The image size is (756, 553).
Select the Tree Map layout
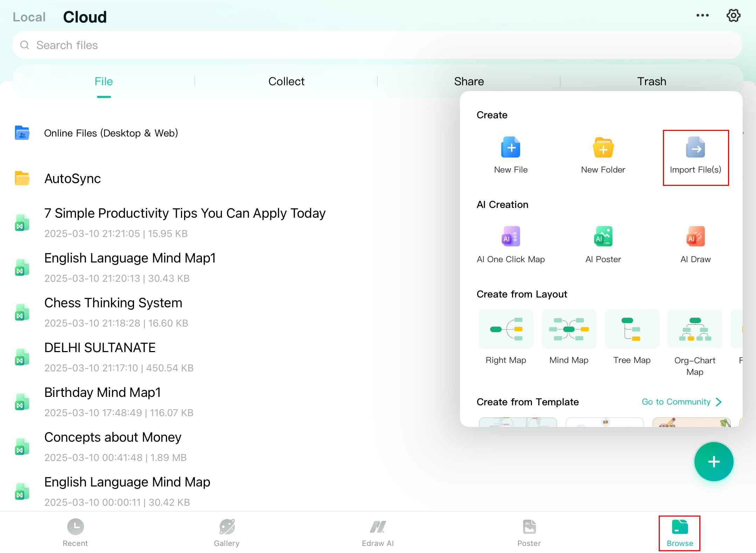632,330
